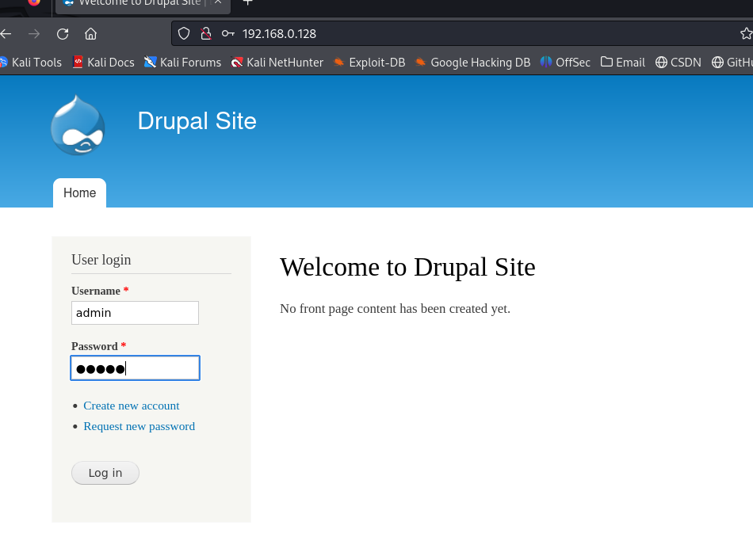753x560 pixels.
Task: Follow the Create new account link
Action: (x=131, y=406)
